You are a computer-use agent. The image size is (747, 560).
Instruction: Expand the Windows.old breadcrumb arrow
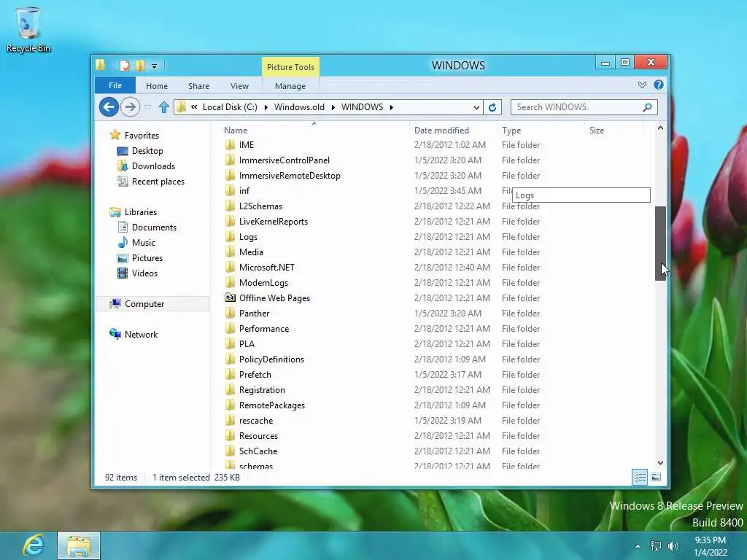point(333,107)
